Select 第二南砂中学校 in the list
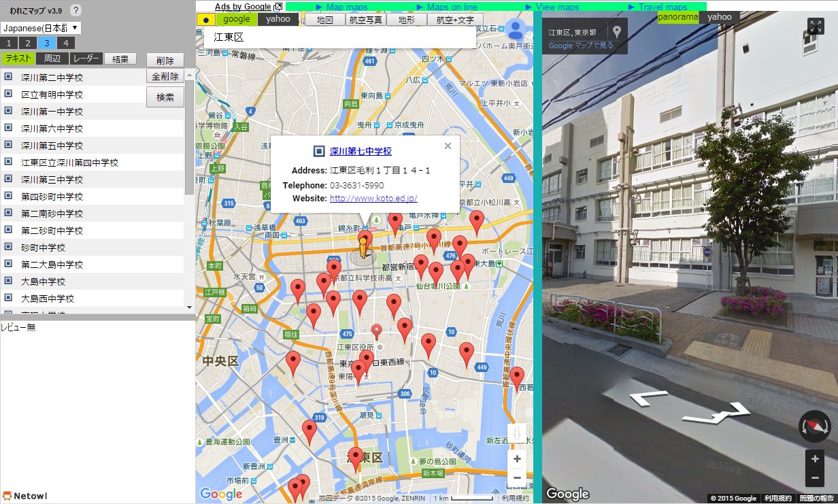 click(x=92, y=213)
